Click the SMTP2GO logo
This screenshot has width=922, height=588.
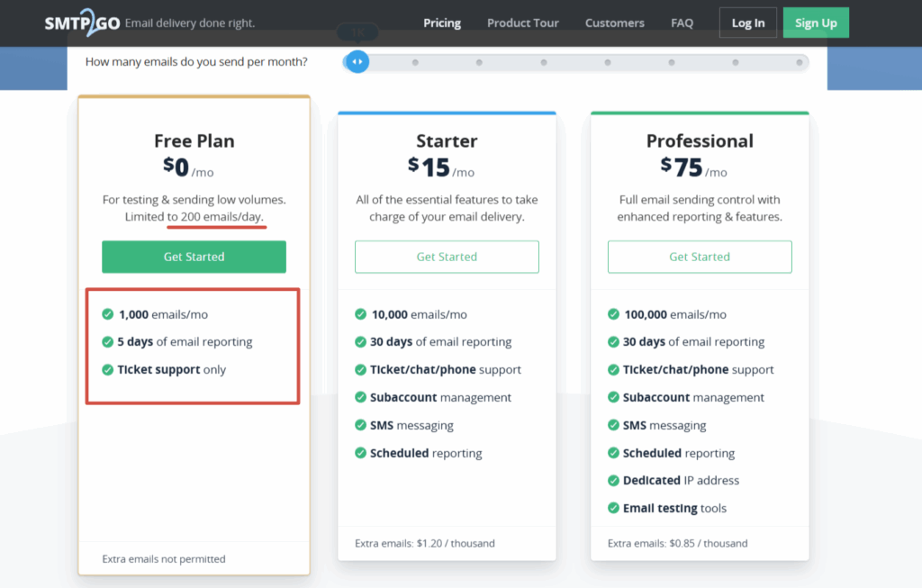[x=82, y=23]
